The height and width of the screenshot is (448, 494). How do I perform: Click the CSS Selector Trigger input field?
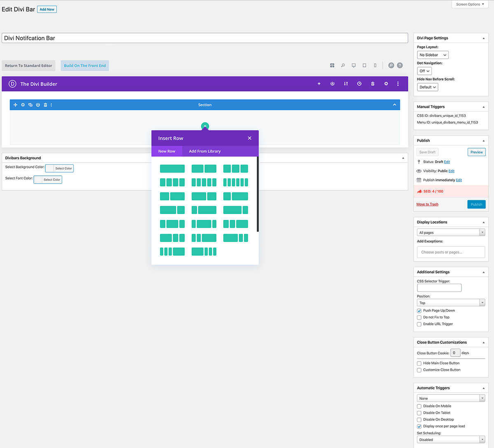439,288
